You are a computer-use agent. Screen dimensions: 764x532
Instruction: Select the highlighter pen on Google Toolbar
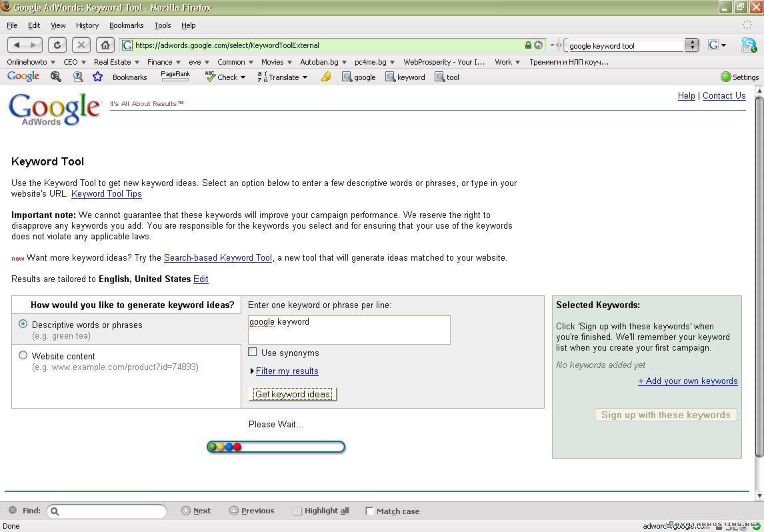pos(325,77)
